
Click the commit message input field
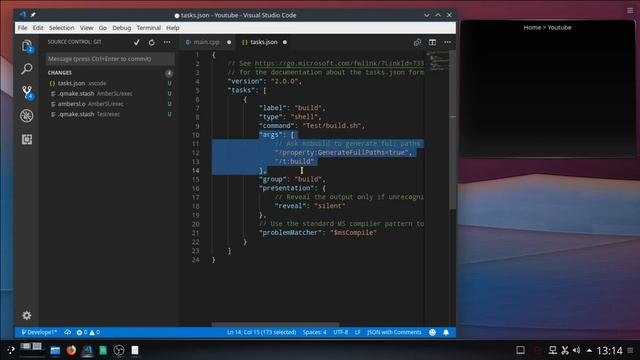109,59
